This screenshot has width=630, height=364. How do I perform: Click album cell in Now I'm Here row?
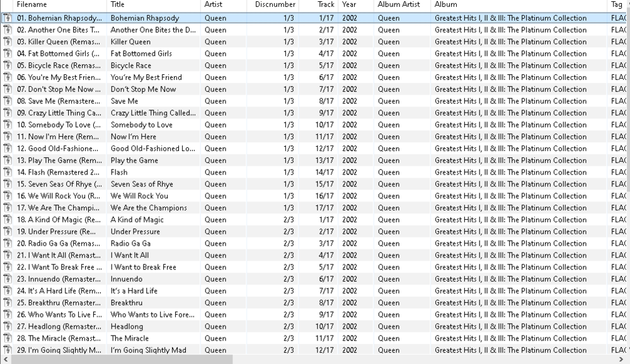(511, 137)
